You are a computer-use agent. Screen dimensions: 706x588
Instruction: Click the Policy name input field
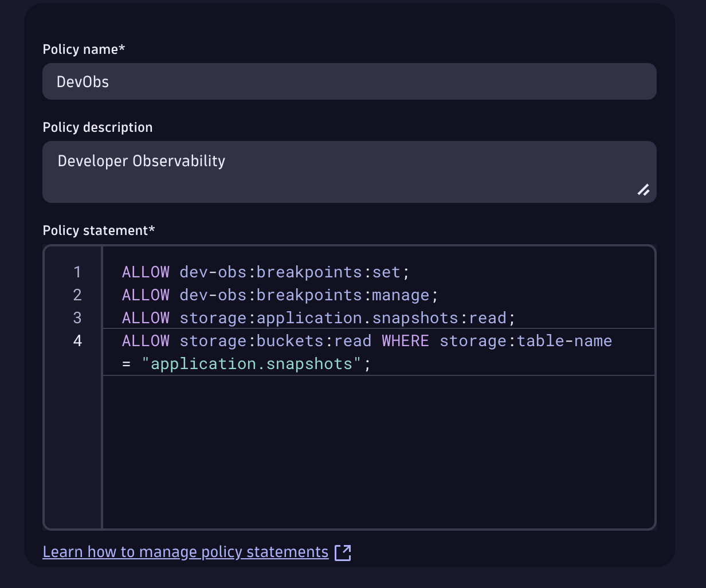point(350,81)
